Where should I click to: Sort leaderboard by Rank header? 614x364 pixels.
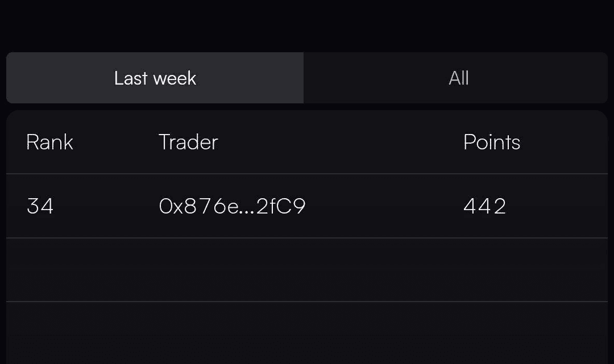pos(49,142)
